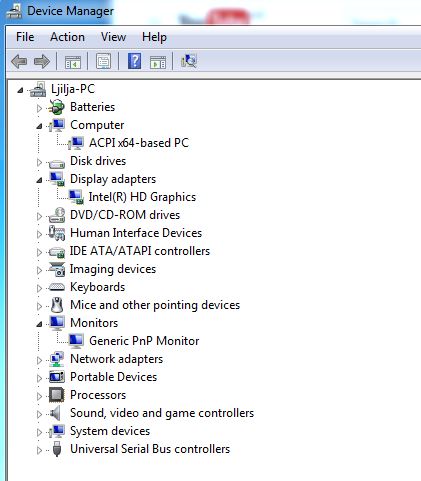
Task: Expand Mice and other pointing devices arrow
Action: tap(39, 306)
